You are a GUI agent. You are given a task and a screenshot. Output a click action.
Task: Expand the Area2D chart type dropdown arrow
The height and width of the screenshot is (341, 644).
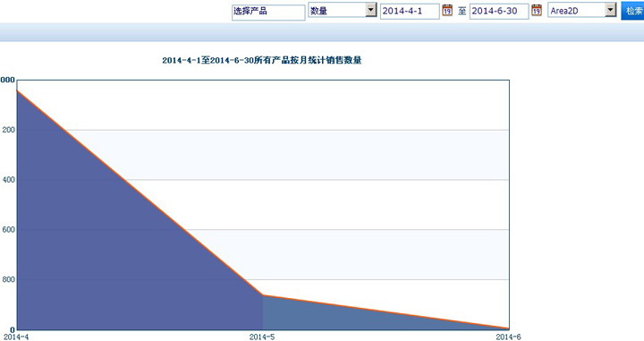pos(611,10)
